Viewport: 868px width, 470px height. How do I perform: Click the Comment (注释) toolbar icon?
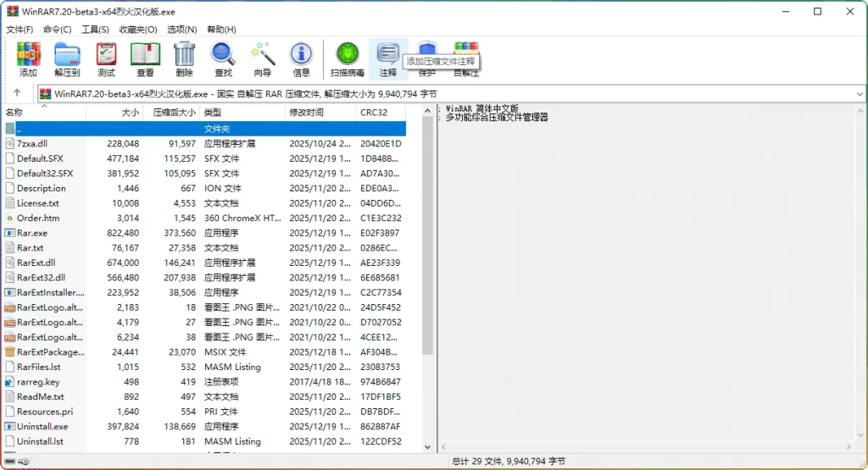(x=388, y=59)
